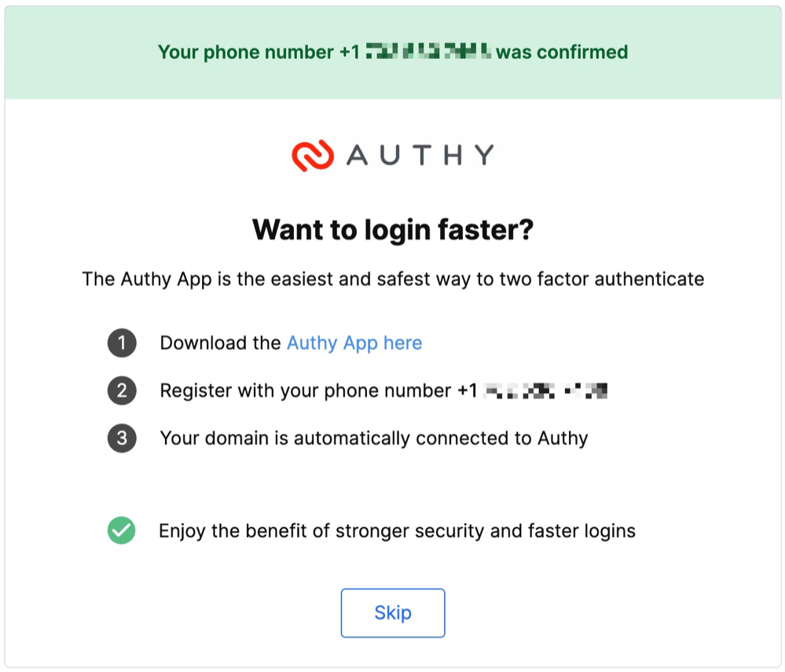
Task: Click 'Register with your phone number' text
Action: pyautogui.click(x=305, y=391)
